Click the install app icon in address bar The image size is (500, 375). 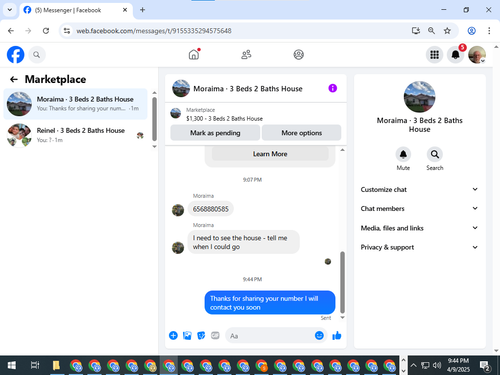tap(416, 31)
